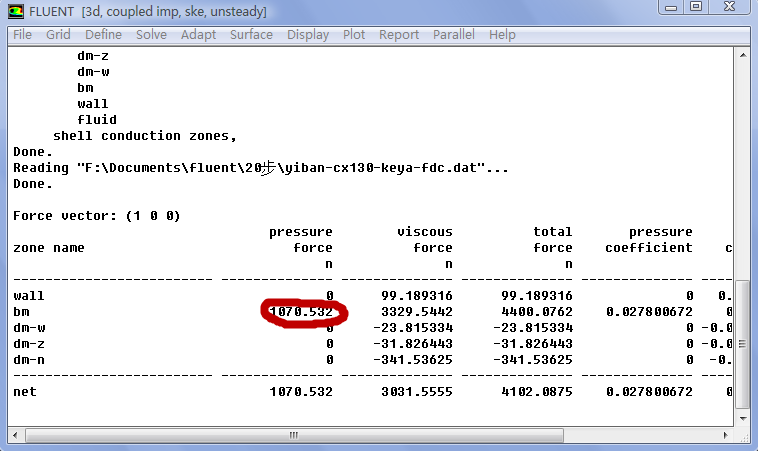Viewport: 758px width, 451px height.
Task: Click the vertical scrollbar up arrow
Action: pyautogui.click(x=743, y=55)
